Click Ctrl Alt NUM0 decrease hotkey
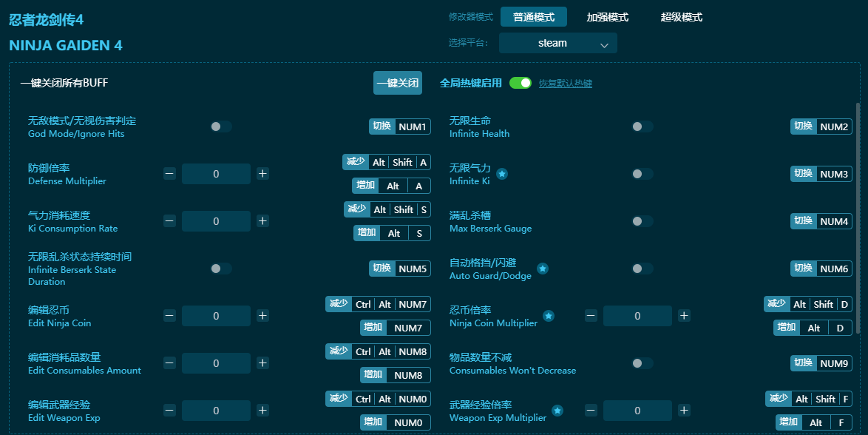Screen dimensions: 868x435 (x=378, y=399)
